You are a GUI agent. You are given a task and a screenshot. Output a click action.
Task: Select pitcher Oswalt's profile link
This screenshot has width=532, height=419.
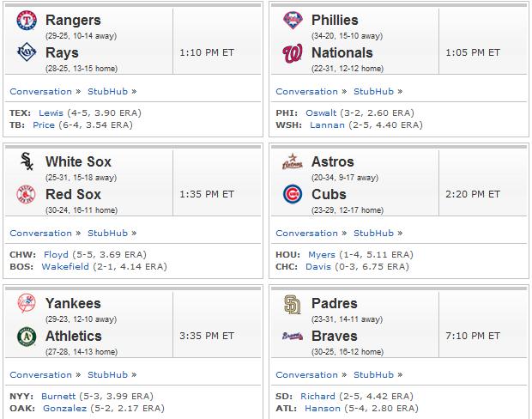tap(321, 112)
